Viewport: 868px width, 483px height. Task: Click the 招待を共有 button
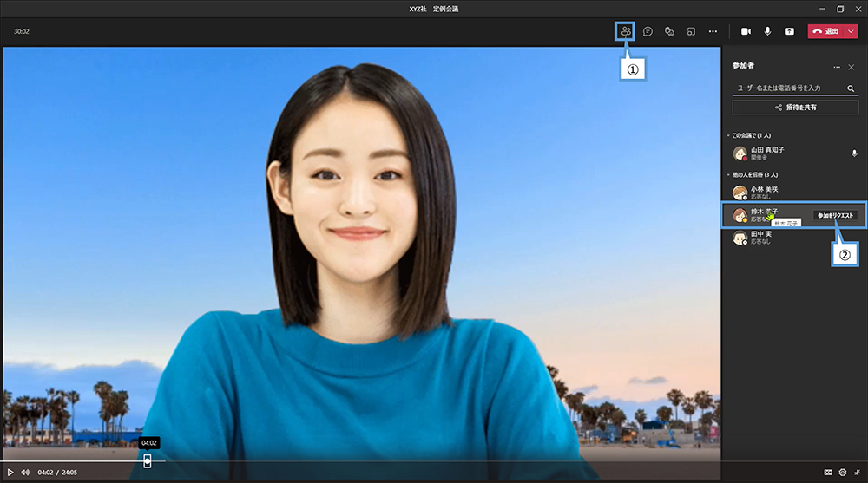[x=795, y=108]
